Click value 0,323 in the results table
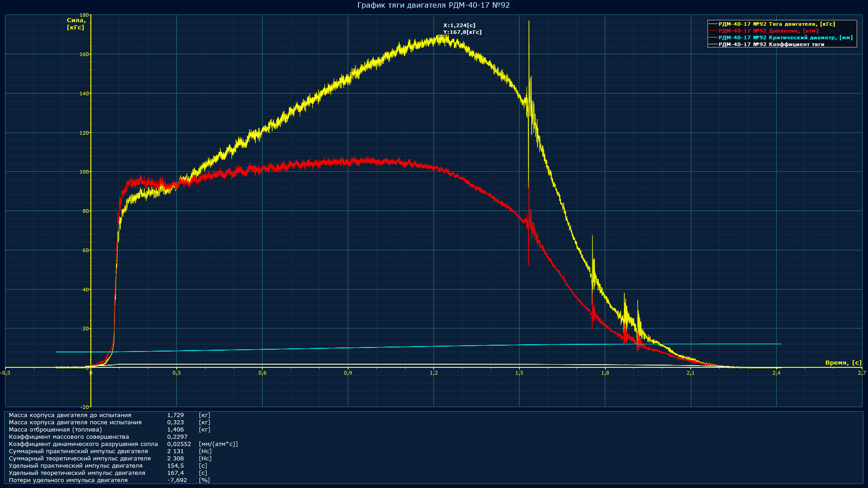Image resolution: width=868 pixels, height=488 pixels. tap(175, 422)
